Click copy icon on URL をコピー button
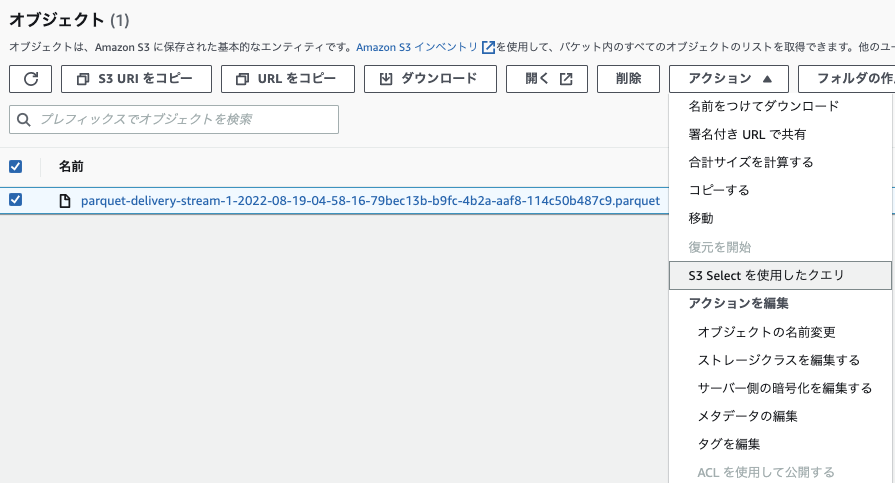 click(x=242, y=79)
